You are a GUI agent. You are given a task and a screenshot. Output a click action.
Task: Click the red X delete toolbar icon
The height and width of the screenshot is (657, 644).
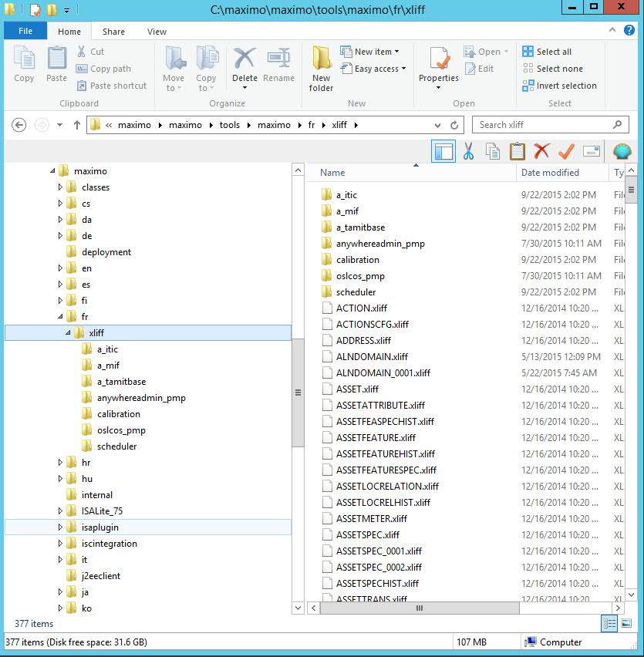pyautogui.click(x=541, y=151)
